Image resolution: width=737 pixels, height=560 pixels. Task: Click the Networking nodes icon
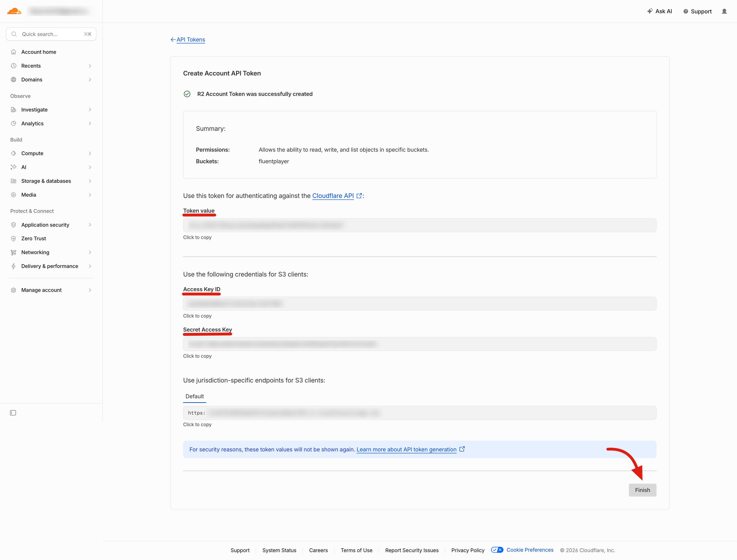[x=13, y=252]
